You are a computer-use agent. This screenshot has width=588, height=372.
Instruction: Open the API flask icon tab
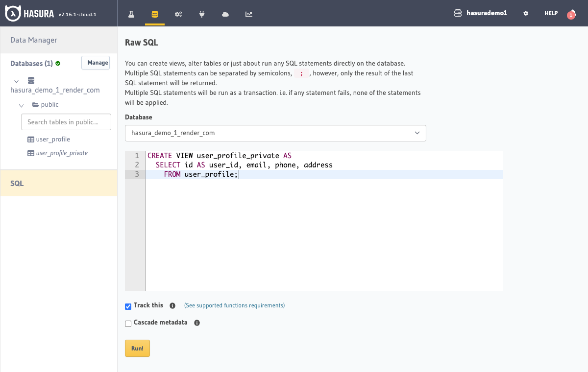coord(131,14)
